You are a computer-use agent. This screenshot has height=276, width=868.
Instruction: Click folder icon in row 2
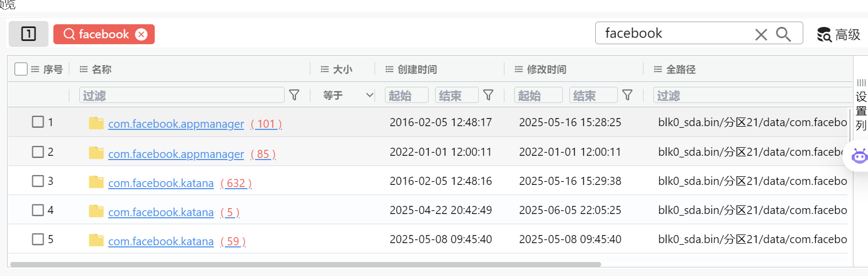click(x=96, y=153)
